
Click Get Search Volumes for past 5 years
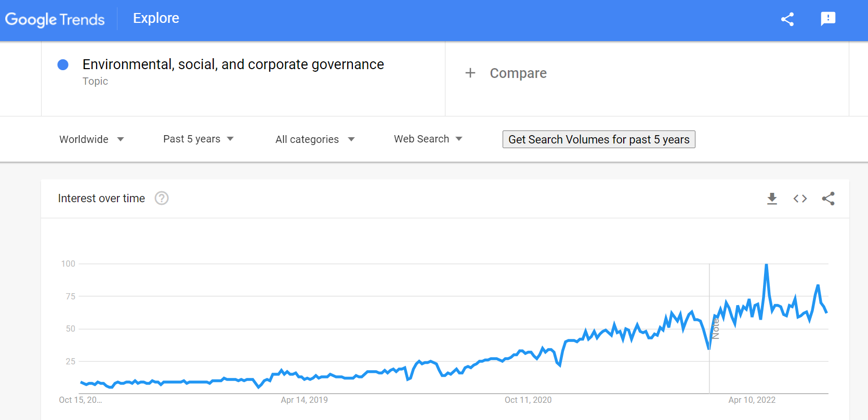point(599,139)
